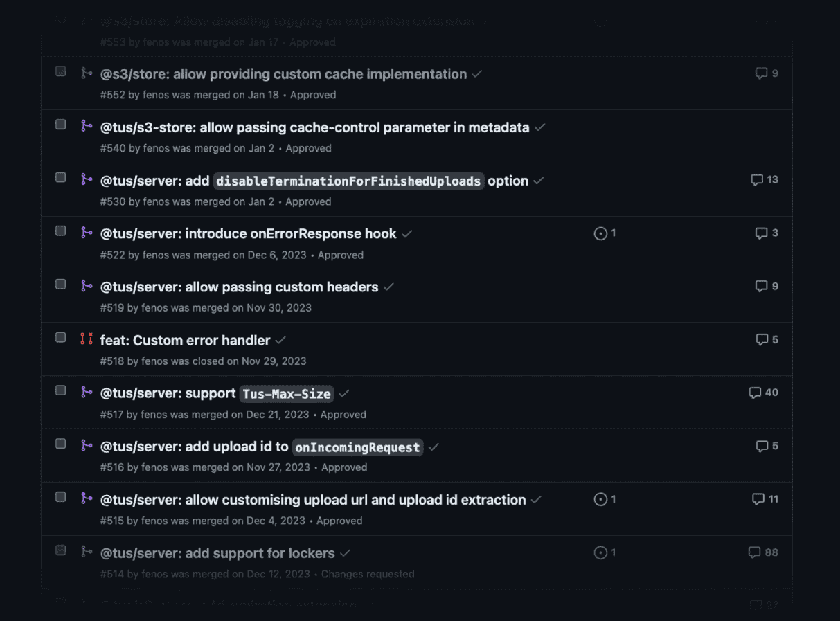Screen dimensions: 840x621
Task: Open comments icon on Tus-Max-Size pull request
Action: [x=756, y=393]
